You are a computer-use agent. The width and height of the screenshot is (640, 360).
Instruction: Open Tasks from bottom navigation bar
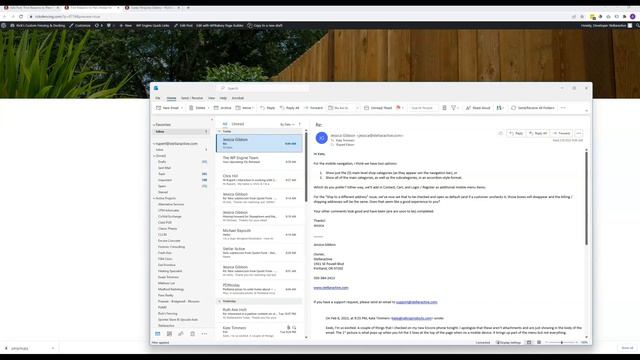tap(193, 333)
